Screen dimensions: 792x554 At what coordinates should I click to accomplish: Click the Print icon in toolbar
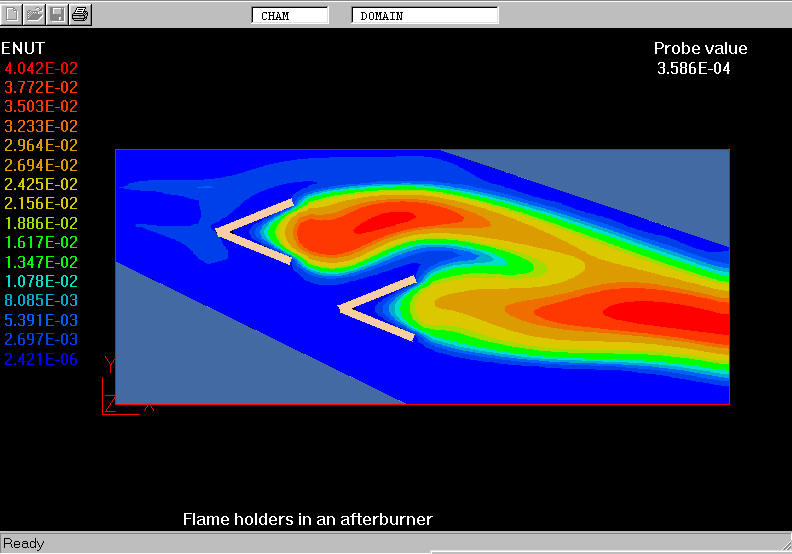pyautogui.click(x=81, y=14)
